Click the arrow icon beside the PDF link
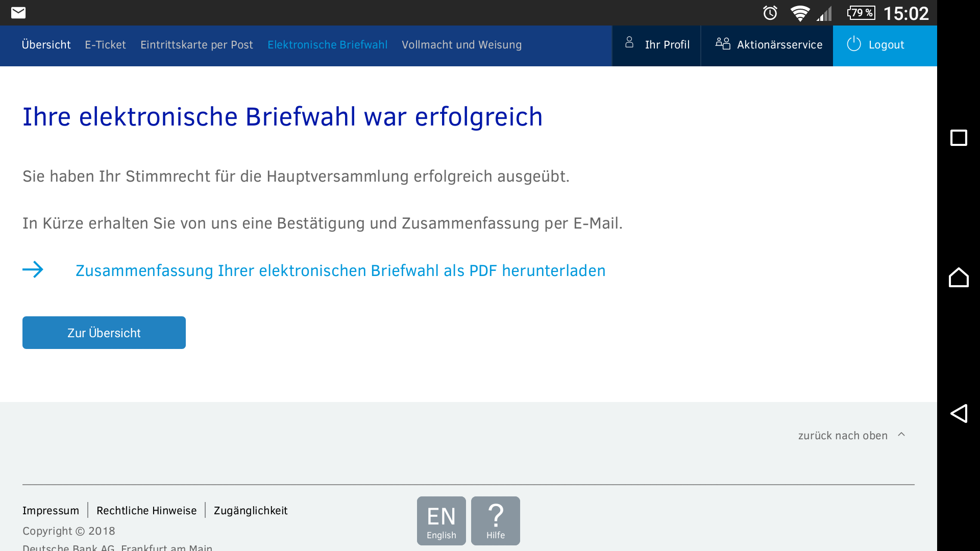 (x=33, y=270)
